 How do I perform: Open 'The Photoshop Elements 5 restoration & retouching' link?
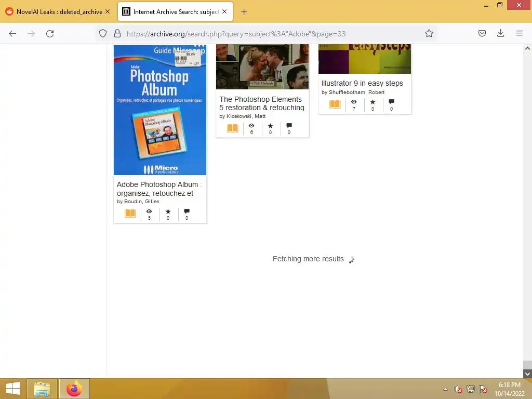tap(262, 103)
